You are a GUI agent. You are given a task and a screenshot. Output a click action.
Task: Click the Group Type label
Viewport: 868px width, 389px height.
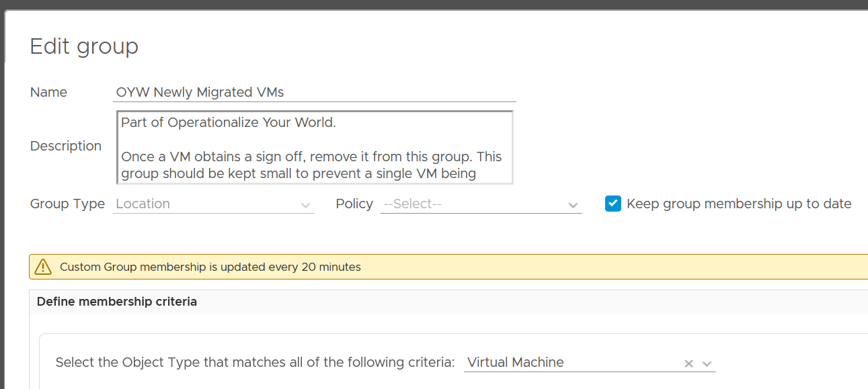[67, 204]
